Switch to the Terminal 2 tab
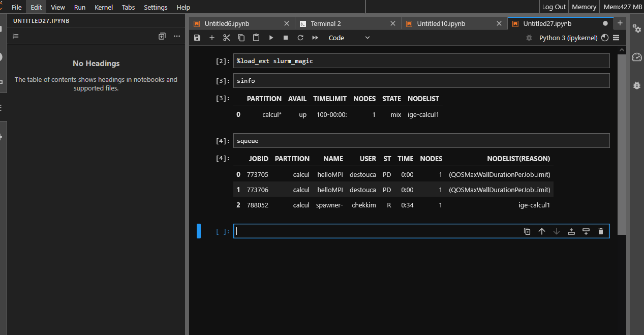 (326, 23)
